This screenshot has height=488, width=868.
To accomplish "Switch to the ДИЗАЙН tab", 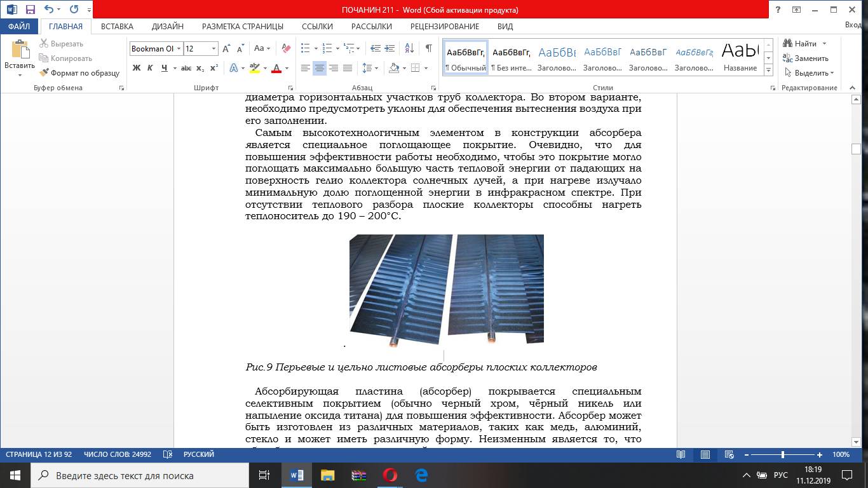I will click(x=168, y=27).
